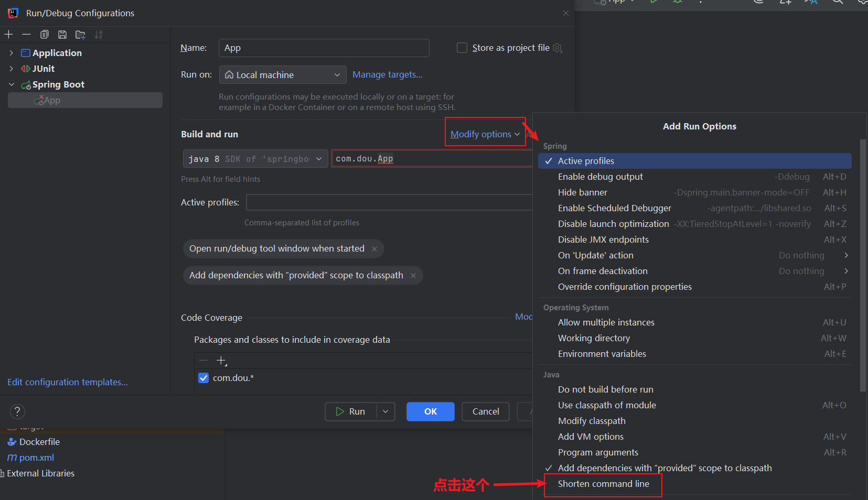Enable Store as project file
The width and height of the screenshot is (868, 500).
point(462,48)
